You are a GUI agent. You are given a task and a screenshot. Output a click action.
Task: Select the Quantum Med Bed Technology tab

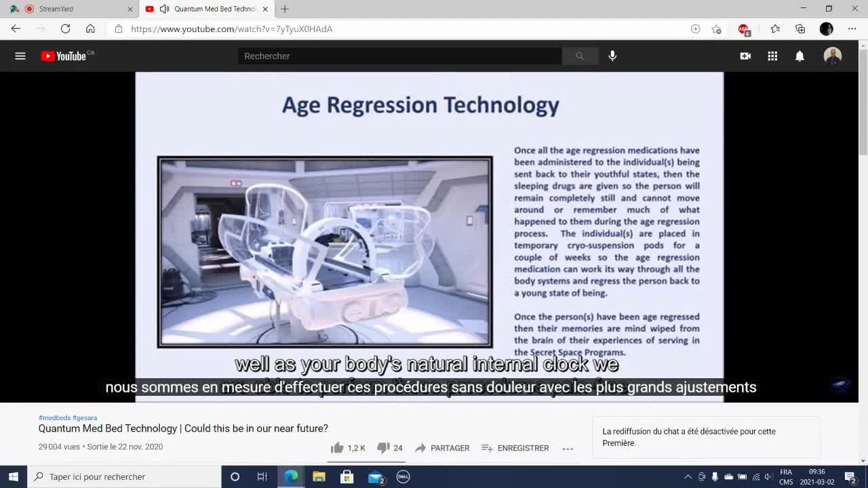(x=207, y=9)
